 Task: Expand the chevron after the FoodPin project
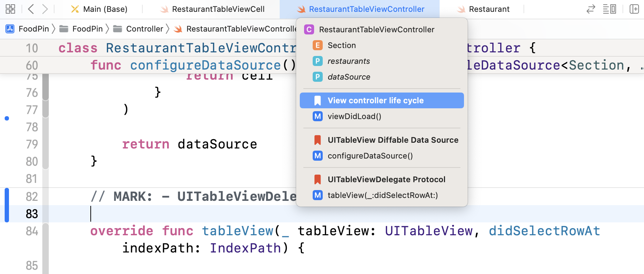pos(53,29)
